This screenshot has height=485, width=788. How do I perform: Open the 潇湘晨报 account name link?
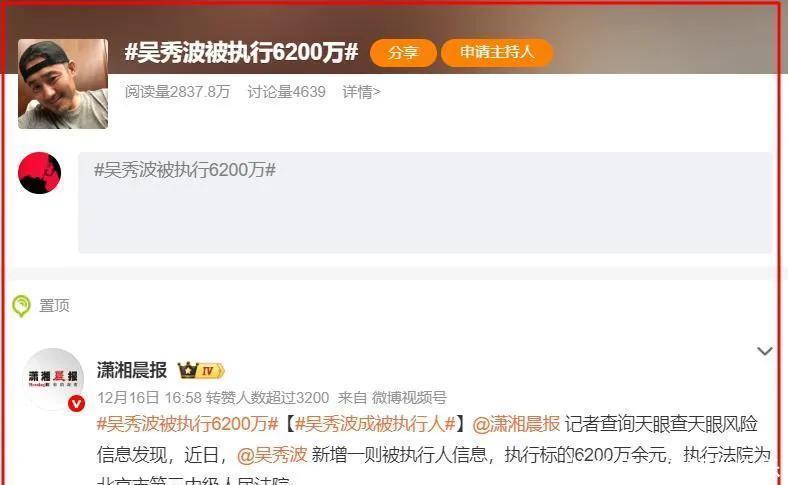click(132, 370)
